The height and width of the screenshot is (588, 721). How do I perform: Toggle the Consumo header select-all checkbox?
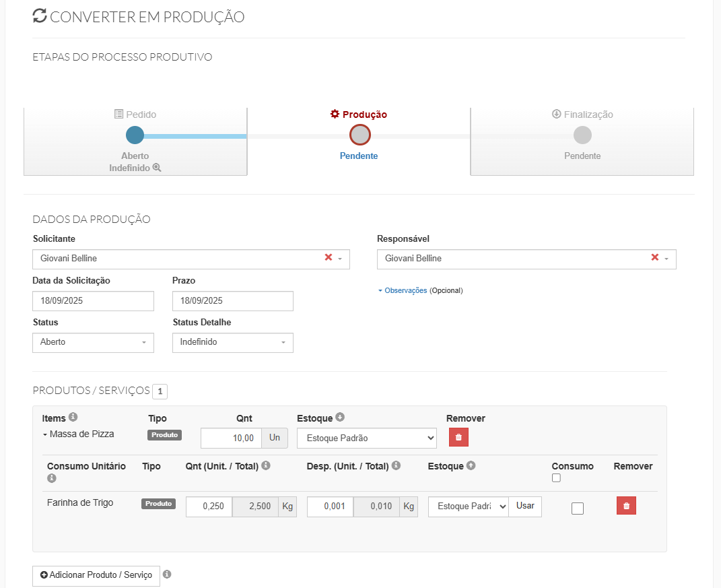(556, 478)
